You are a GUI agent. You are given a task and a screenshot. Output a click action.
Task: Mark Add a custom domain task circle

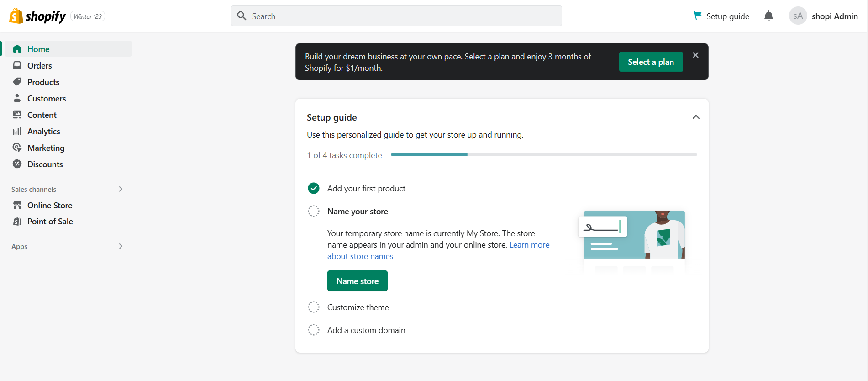[x=314, y=330]
